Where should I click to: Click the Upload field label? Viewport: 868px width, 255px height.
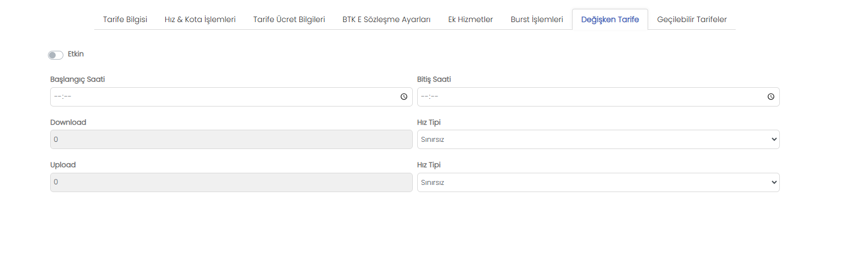[63, 165]
